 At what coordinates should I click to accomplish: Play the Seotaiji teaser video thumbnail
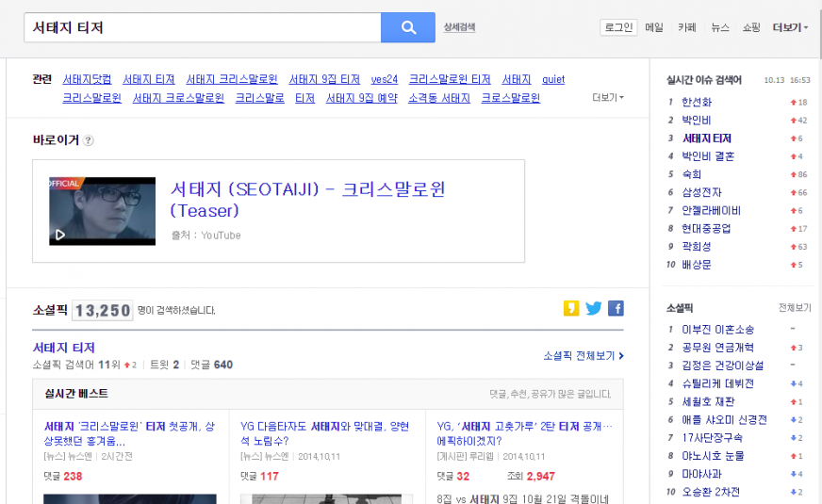pos(102,211)
